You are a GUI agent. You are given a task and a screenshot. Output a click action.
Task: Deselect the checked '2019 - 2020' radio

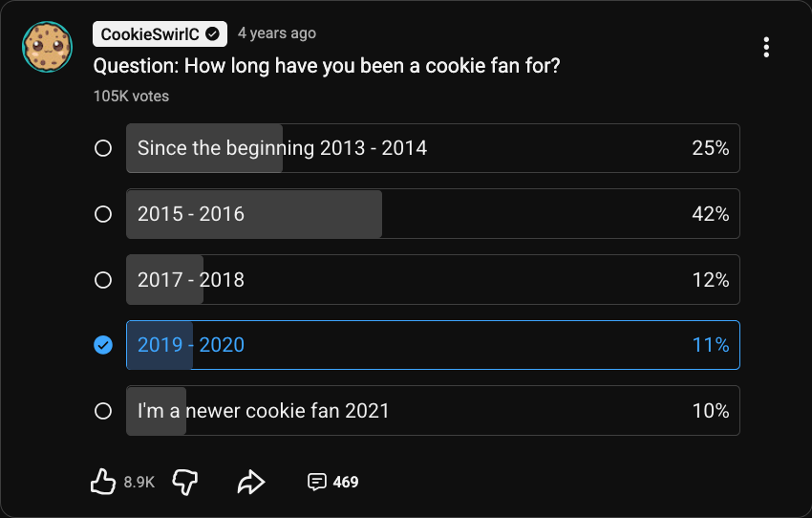pos(103,345)
